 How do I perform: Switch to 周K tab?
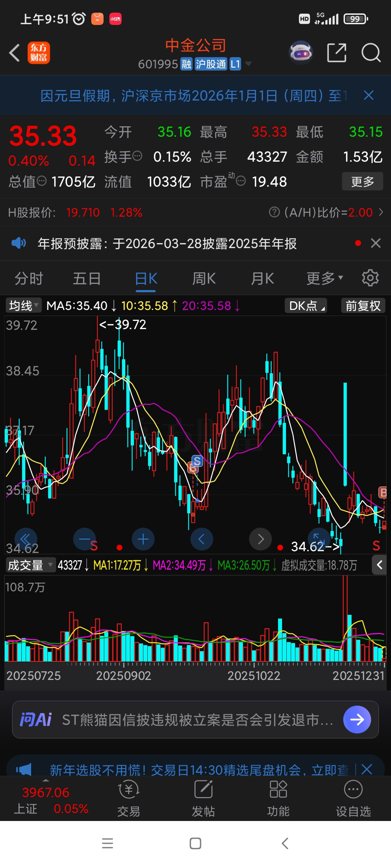pos(204,278)
